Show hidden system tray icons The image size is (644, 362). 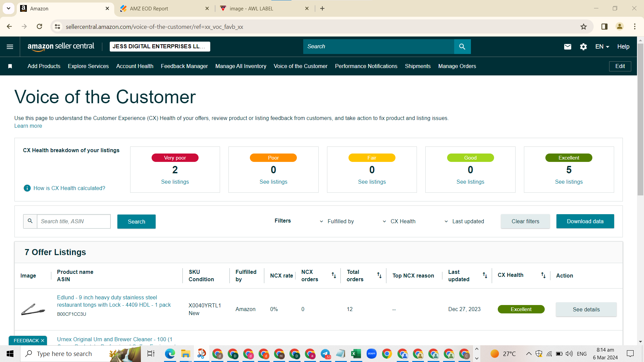529,354
